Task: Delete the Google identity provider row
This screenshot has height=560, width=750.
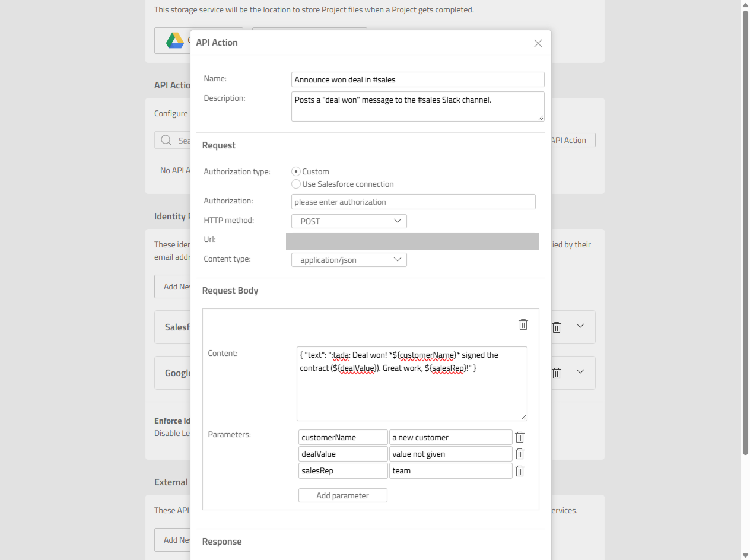Action: [x=557, y=373]
